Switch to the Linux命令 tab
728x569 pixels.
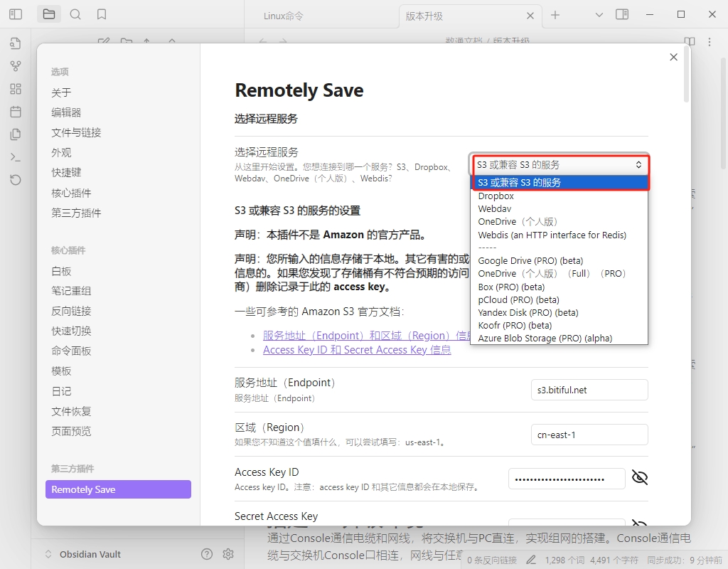click(283, 16)
